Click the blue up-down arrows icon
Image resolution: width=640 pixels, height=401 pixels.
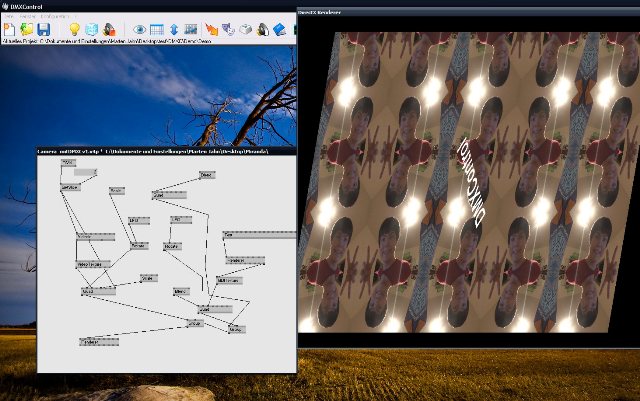173,30
